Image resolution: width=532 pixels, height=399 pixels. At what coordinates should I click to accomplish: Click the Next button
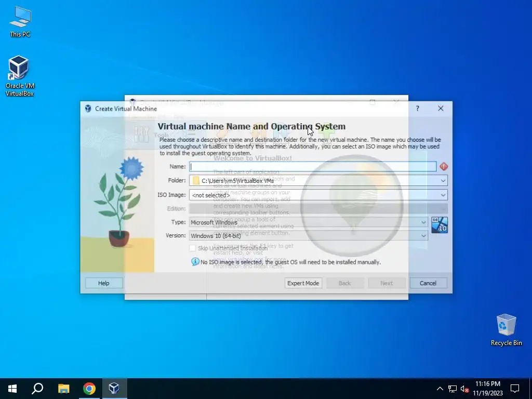387,283
